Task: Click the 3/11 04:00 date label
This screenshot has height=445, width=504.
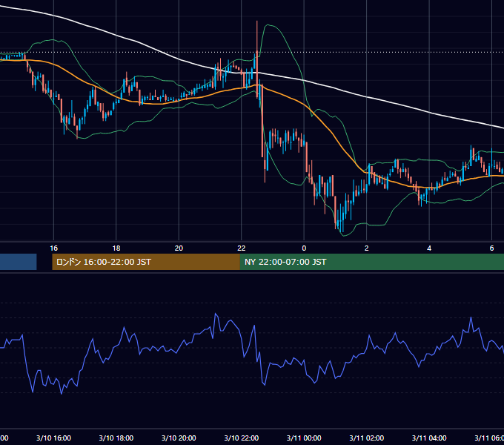Action: [x=429, y=438]
